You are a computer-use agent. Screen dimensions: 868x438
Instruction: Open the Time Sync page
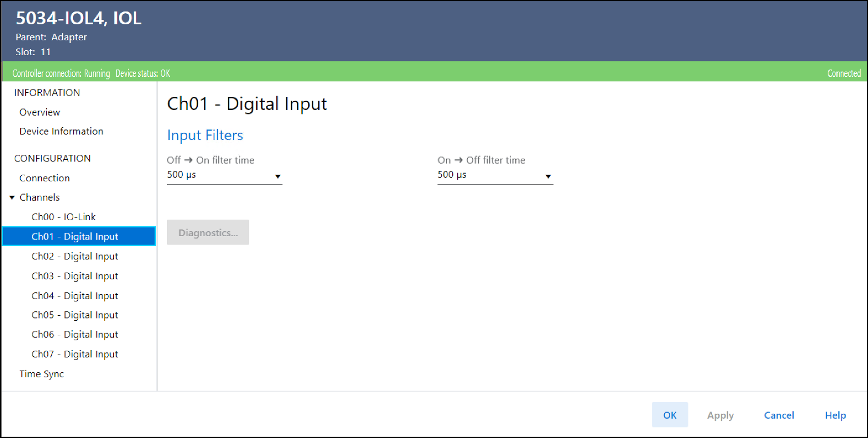tap(41, 374)
